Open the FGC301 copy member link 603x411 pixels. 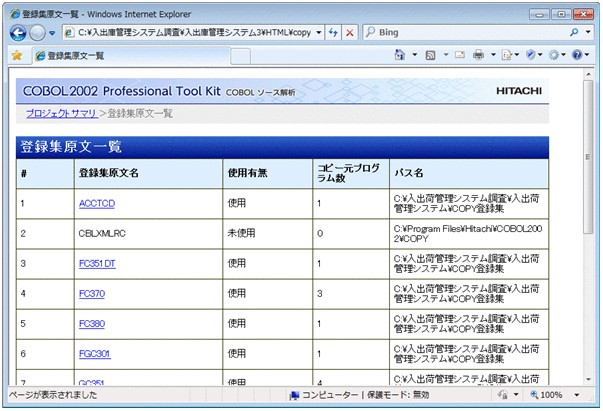(x=94, y=354)
